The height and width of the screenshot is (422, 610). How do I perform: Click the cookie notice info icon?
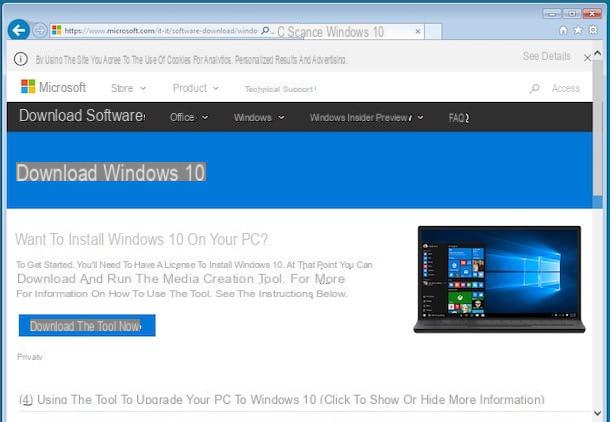[x=21, y=59]
